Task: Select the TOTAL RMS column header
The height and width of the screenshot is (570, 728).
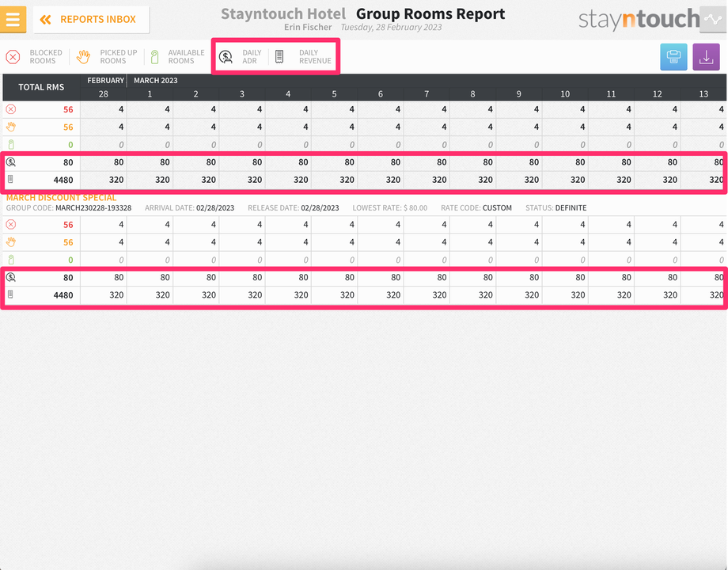Action: coord(41,87)
